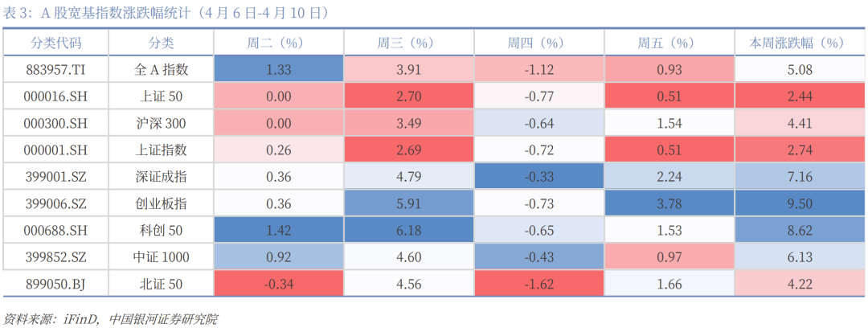Screen dimensions: 868x332
Task: Click the 资料来源 source note
Action: pyautogui.click(x=110, y=319)
